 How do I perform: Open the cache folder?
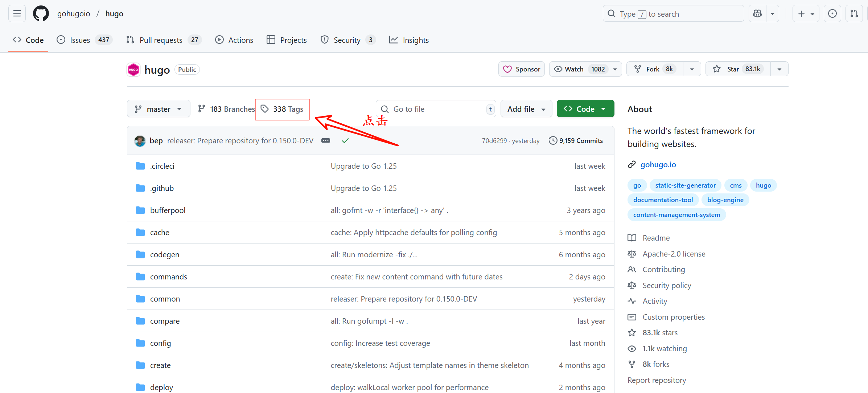pyautogui.click(x=160, y=233)
